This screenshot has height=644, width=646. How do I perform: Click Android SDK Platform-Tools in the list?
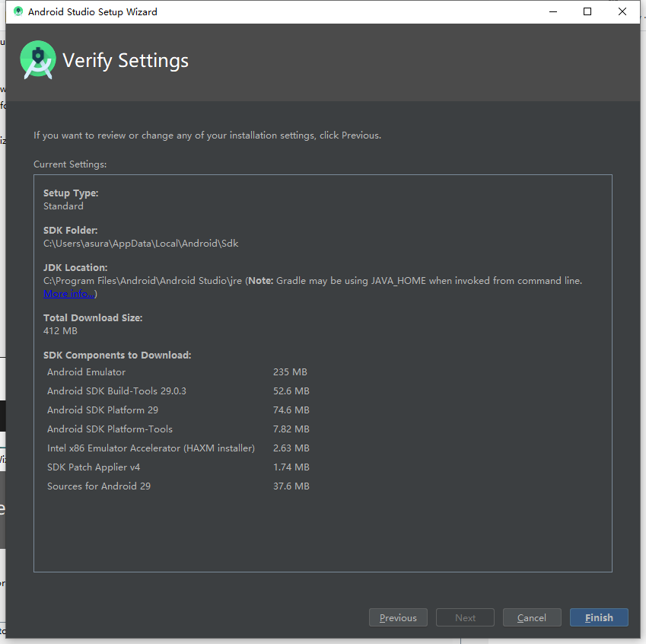(110, 429)
